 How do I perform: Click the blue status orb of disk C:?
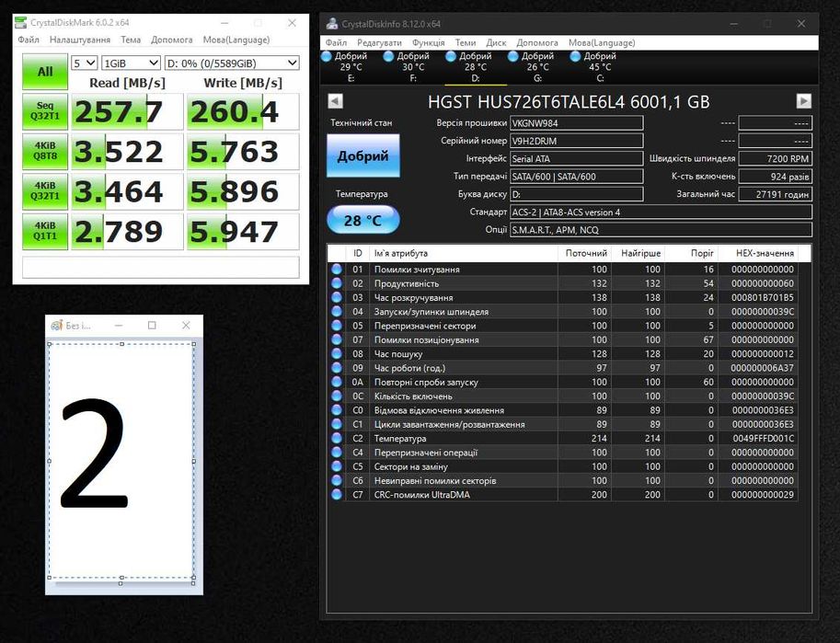(575, 56)
